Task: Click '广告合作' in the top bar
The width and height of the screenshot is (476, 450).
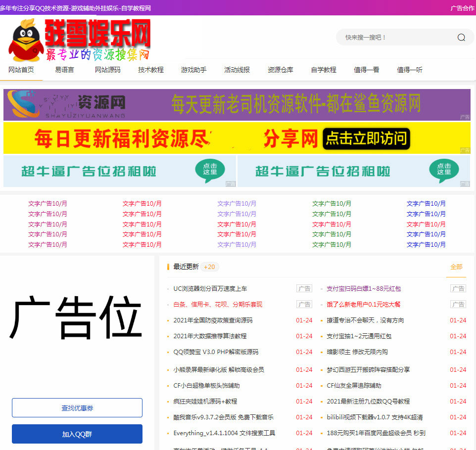Action: pos(462,8)
